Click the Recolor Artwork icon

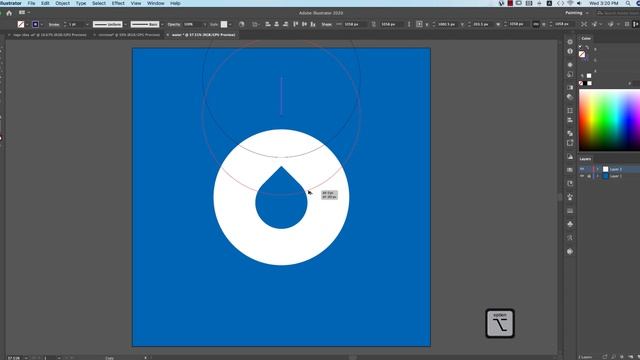[x=242, y=24]
